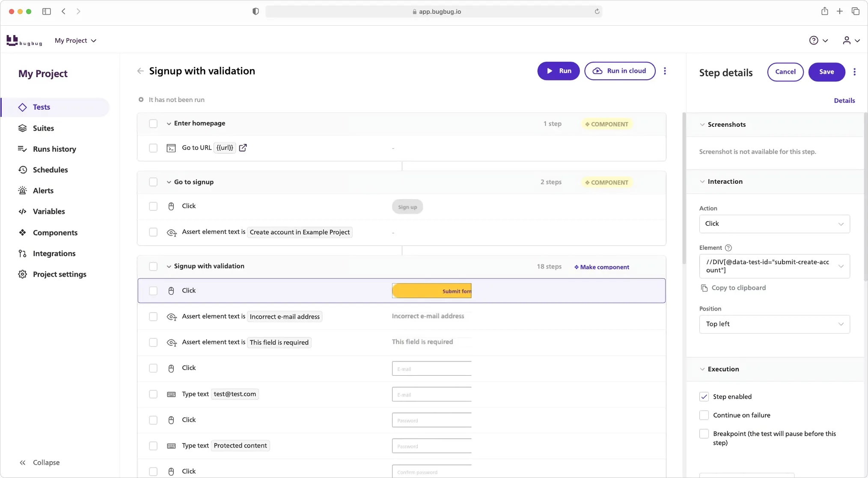Click the help question-mark icon in the header
The width and height of the screenshot is (868, 478).
(x=813, y=40)
